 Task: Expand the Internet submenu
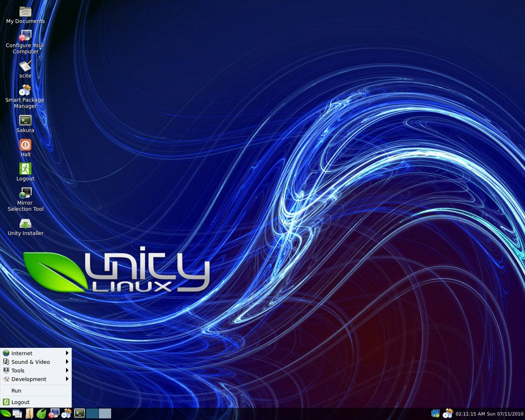pyautogui.click(x=21, y=353)
